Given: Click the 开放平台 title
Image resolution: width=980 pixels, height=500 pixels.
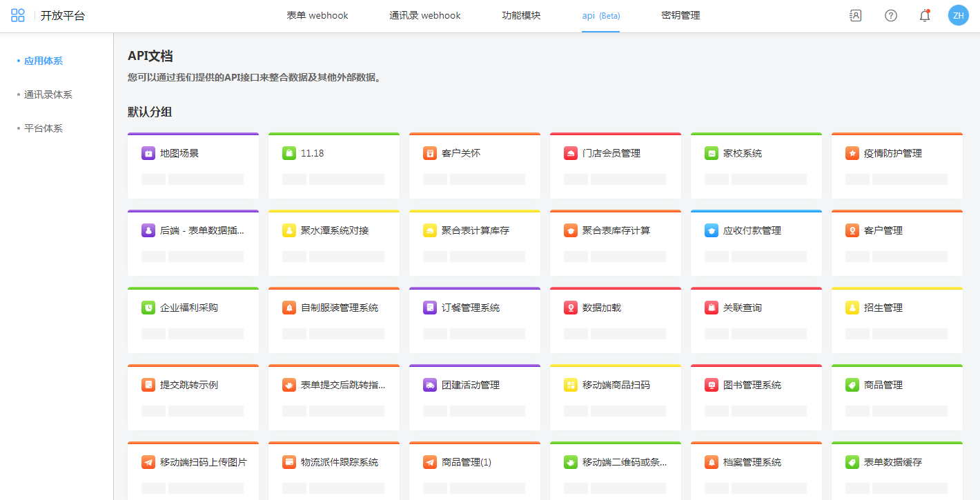Looking at the screenshot, I should [63, 15].
